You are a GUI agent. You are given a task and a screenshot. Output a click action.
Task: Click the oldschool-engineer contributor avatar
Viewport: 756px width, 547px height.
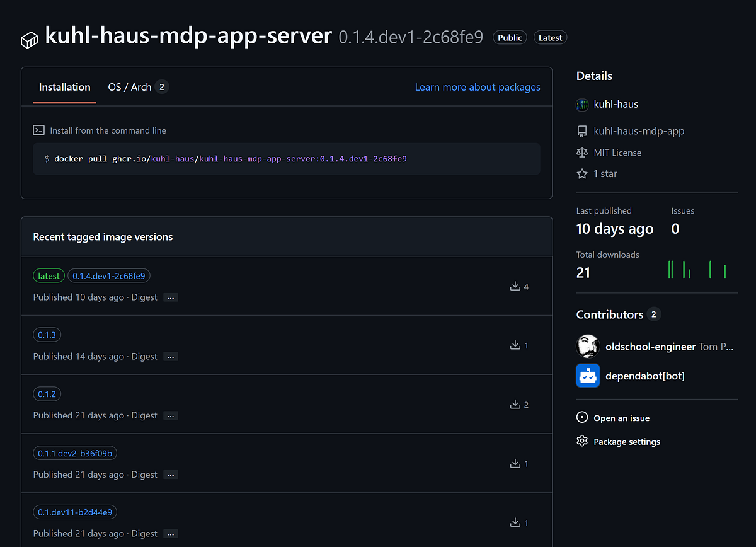coord(588,347)
